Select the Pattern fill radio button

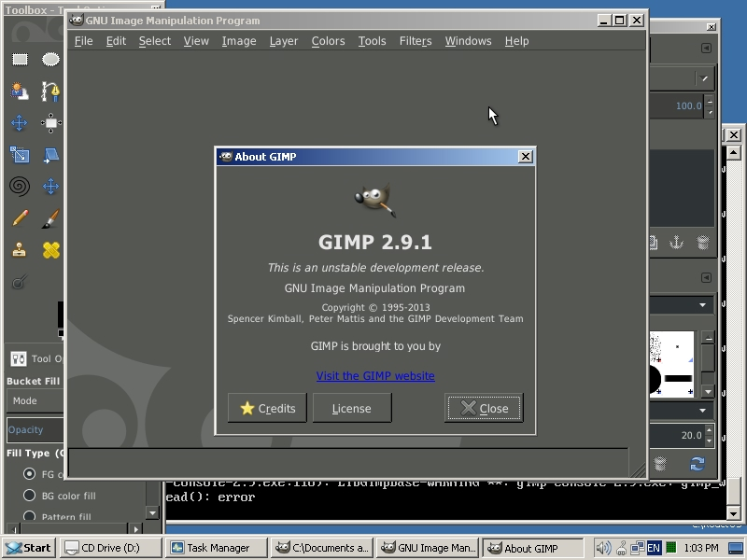pyautogui.click(x=29, y=516)
